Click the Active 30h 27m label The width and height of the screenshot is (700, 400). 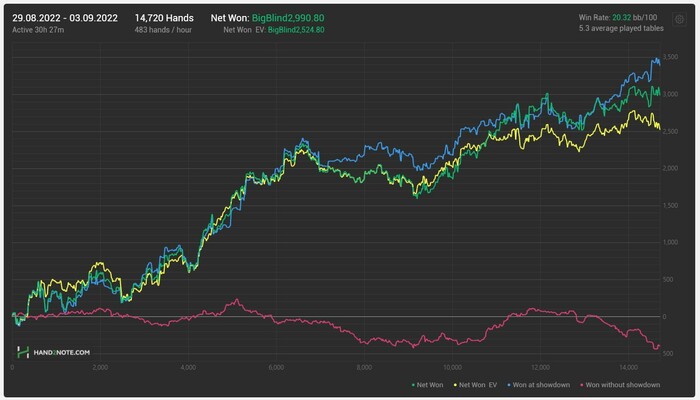click(x=38, y=30)
